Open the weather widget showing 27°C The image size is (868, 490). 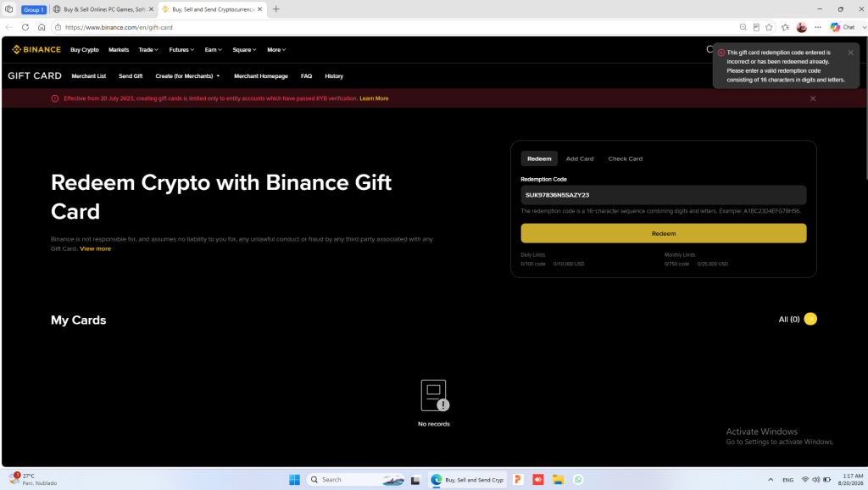pyautogui.click(x=33, y=480)
